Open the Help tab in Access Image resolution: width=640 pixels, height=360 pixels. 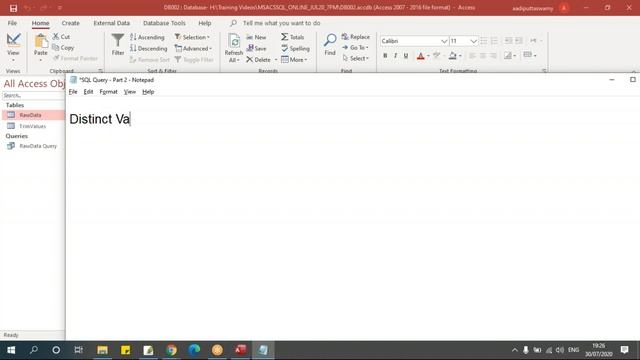(x=204, y=23)
